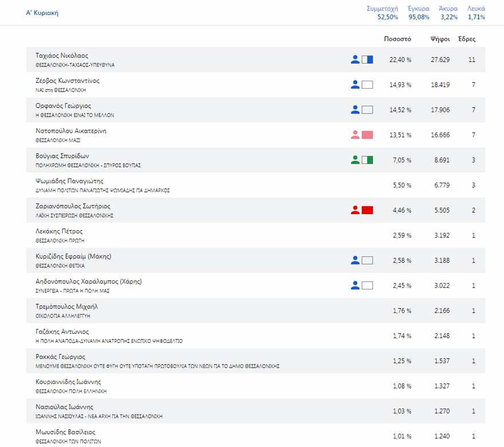Click the Έδρες column header
The image size is (504, 447).
[x=466, y=39]
